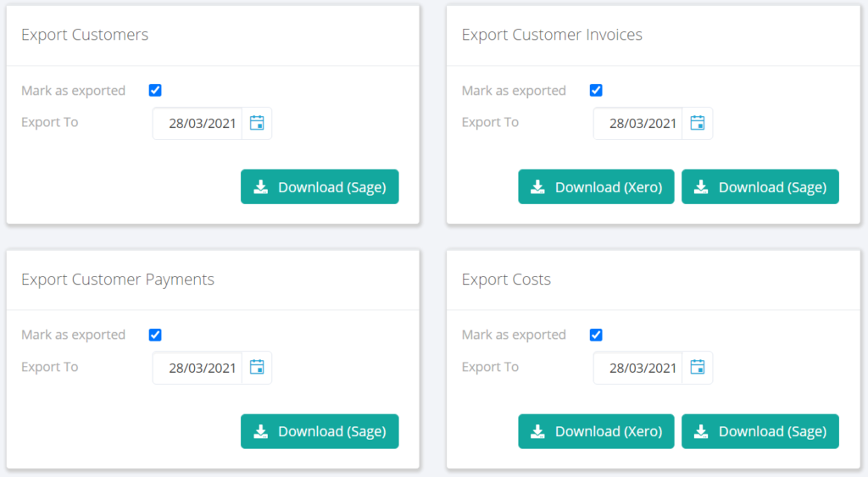Download Customer Payments for Sage
The image size is (868, 477).
[320, 431]
